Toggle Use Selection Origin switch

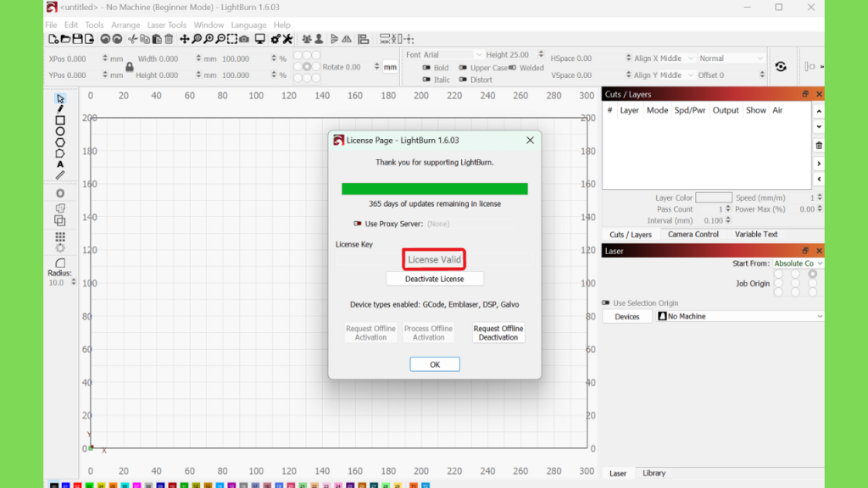[x=605, y=302]
